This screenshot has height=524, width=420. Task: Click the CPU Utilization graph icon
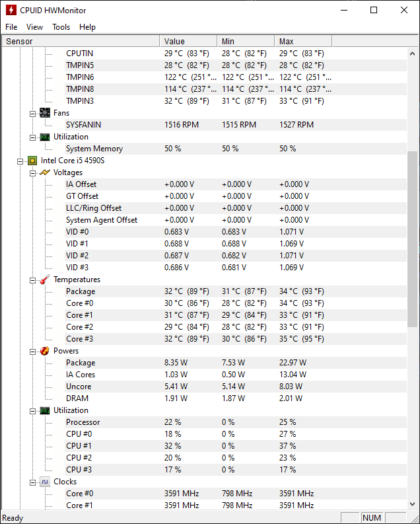click(x=45, y=410)
